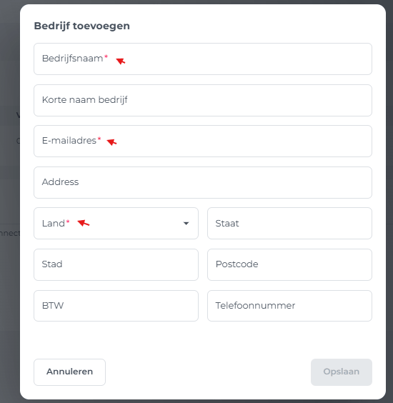Cancel with the Annuleren button
393x403 pixels.
[x=70, y=372]
